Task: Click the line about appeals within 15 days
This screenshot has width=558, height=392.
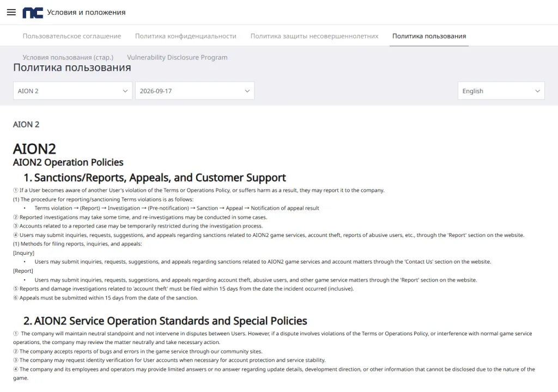Action: coord(105,298)
